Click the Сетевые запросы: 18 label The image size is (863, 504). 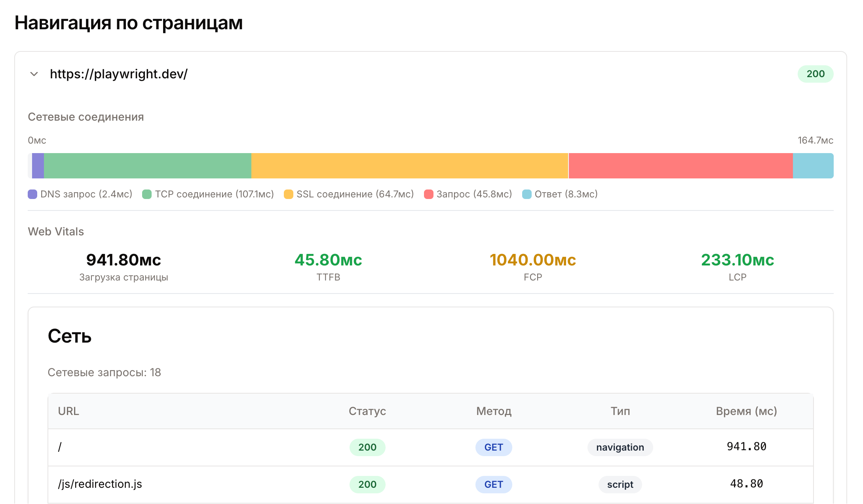[104, 372]
